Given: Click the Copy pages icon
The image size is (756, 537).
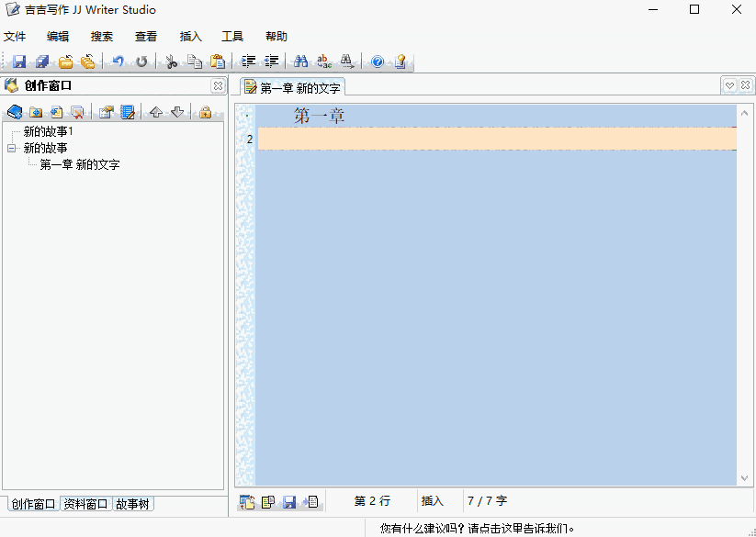Looking at the screenshot, I should click(x=195, y=62).
